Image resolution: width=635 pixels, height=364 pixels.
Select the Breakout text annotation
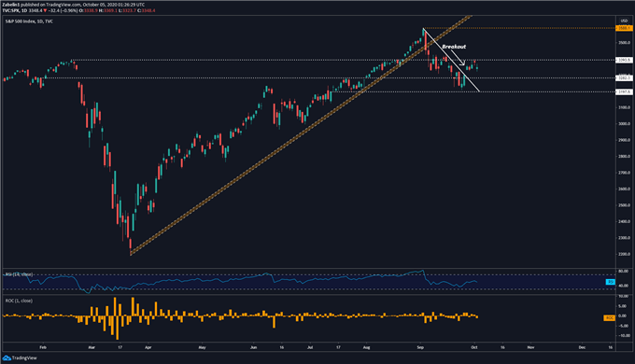[454, 47]
